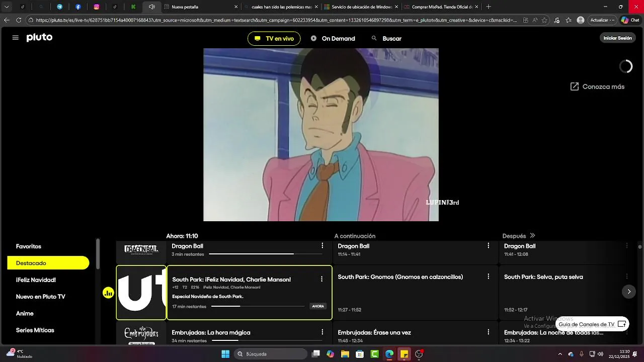Switch to Servicio de ubicación de Windows tab
The image size is (644, 362).
point(361,7)
